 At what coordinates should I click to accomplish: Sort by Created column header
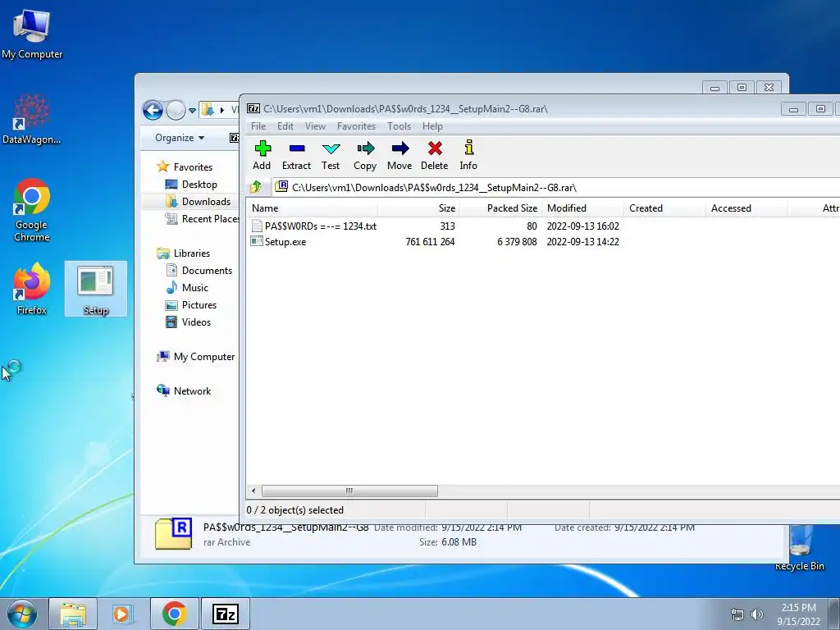(664, 208)
